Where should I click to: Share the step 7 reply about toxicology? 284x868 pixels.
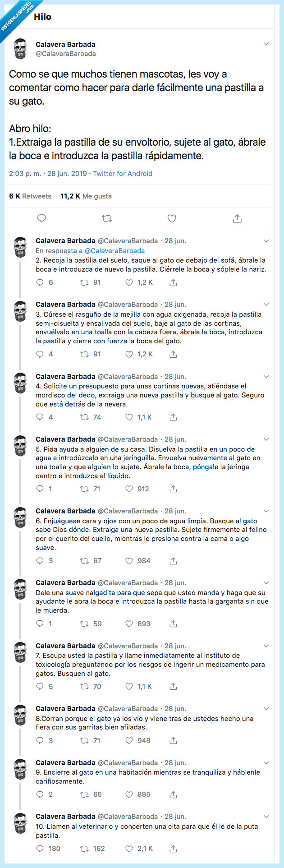click(x=173, y=687)
